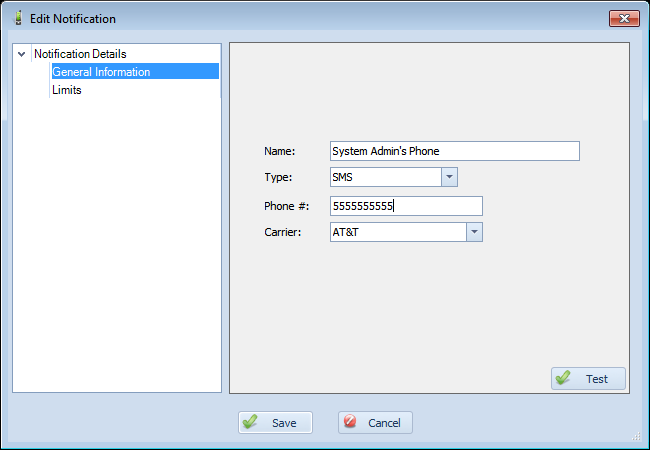Select Notification Details tree item
This screenshot has height=450, width=650.
coord(80,54)
